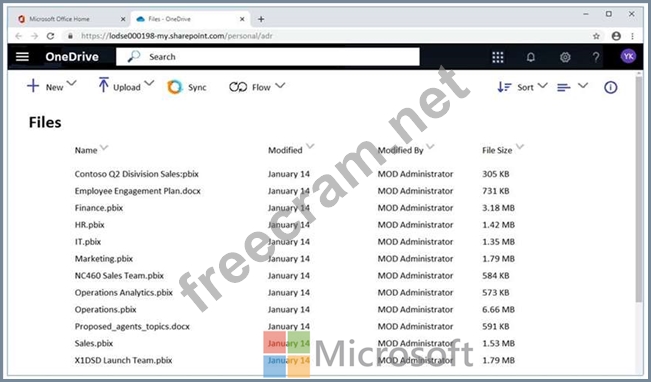This screenshot has height=382, width=651.
Task: Select the 305 KB file size cell
Action: pyautogui.click(x=496, y=174)
